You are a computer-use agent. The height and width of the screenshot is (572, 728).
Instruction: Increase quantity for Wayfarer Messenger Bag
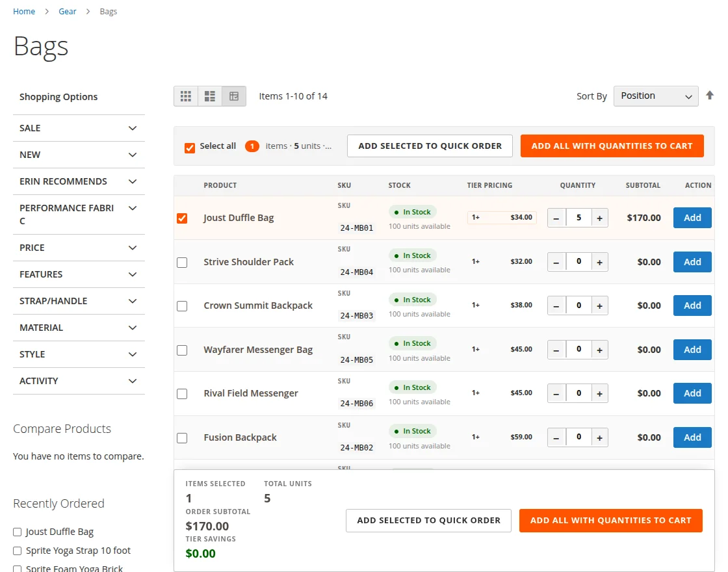tap(599, 350)
